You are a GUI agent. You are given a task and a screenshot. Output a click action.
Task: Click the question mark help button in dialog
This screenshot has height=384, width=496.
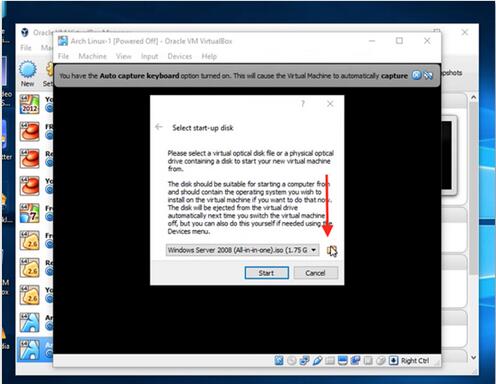pyautogui.click(x=303, y=104)
